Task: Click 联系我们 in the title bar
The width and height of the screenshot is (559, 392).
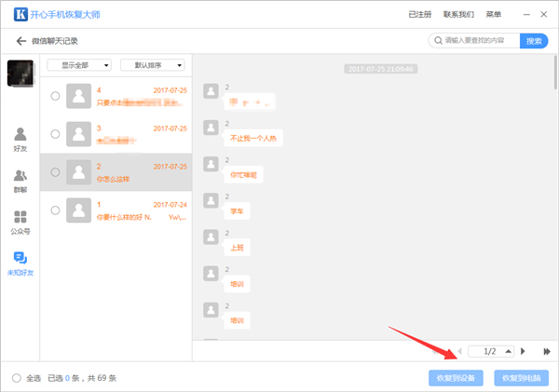Action: click(458, 15)
